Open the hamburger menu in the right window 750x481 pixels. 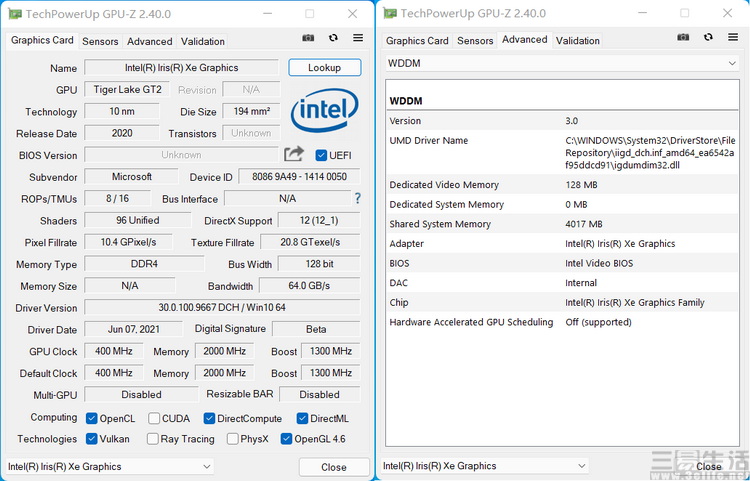coord(733,37)
